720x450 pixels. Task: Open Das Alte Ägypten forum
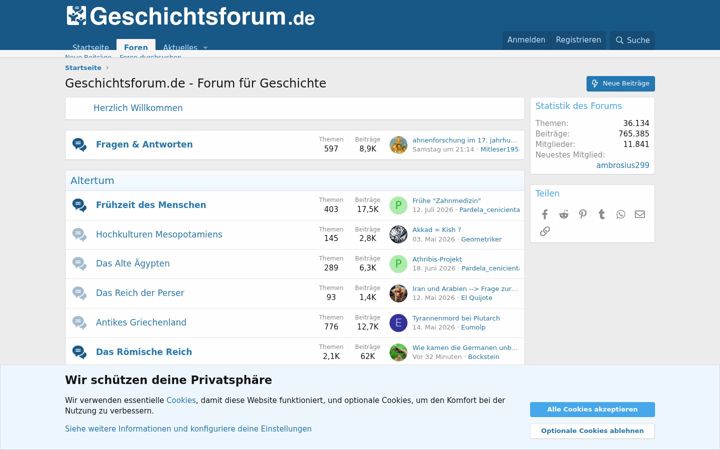click(x=133, y=264)
